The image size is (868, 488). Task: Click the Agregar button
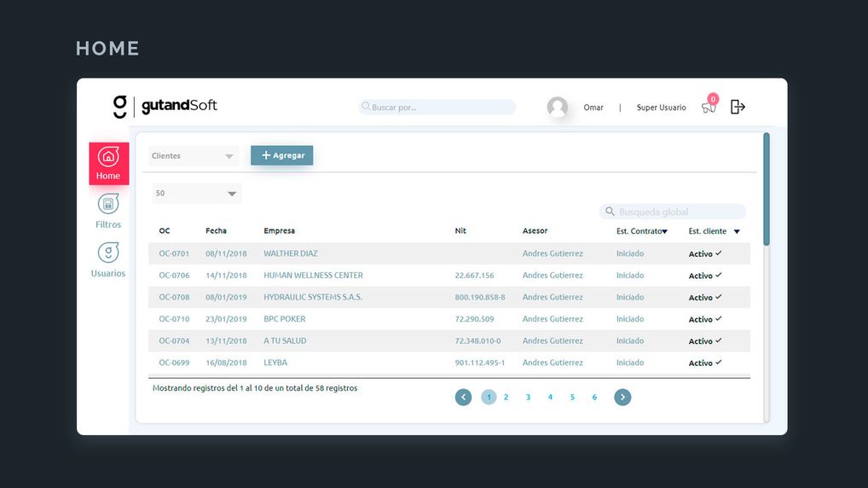(281, 155)
